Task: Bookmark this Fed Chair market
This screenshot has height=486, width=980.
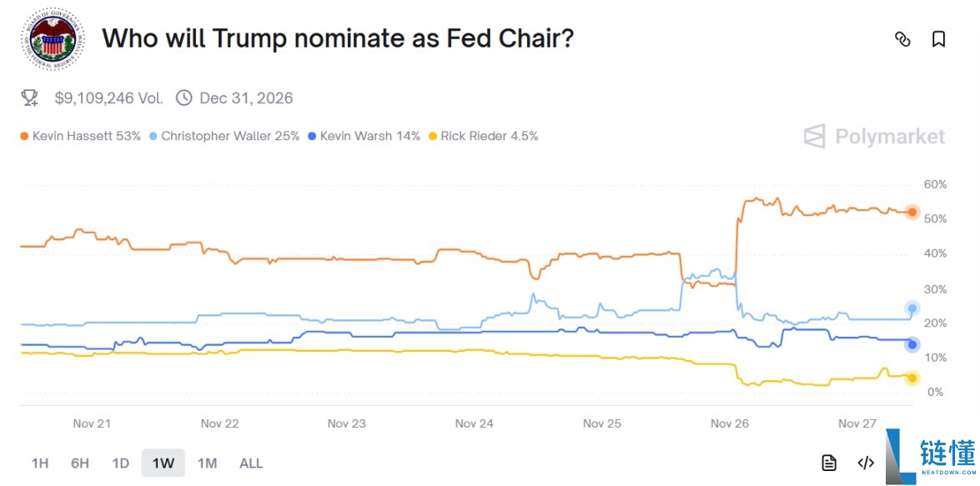Action: coord(938,39)
